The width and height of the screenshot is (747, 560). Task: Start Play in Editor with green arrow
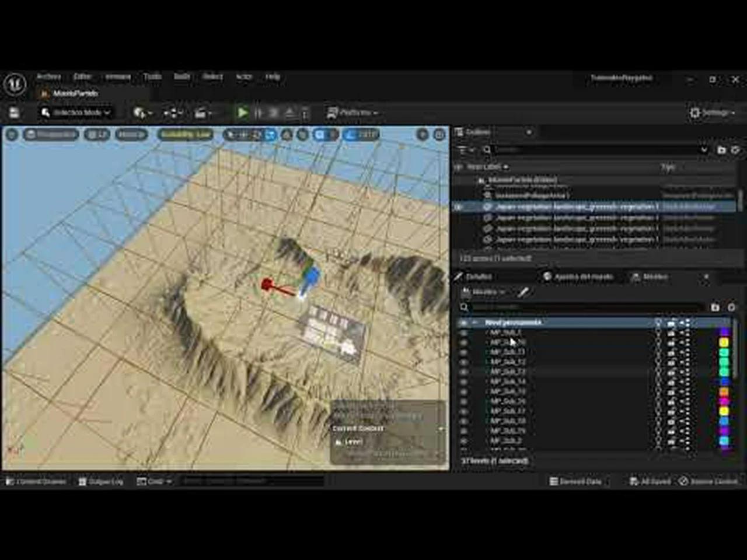(x=242, y=112)
